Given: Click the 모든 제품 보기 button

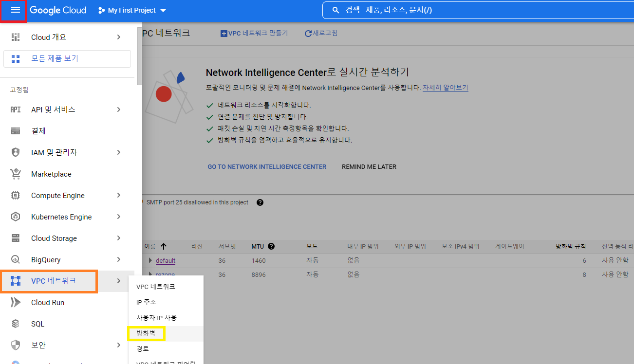Looking at the screenshot, I should (67, 58).
